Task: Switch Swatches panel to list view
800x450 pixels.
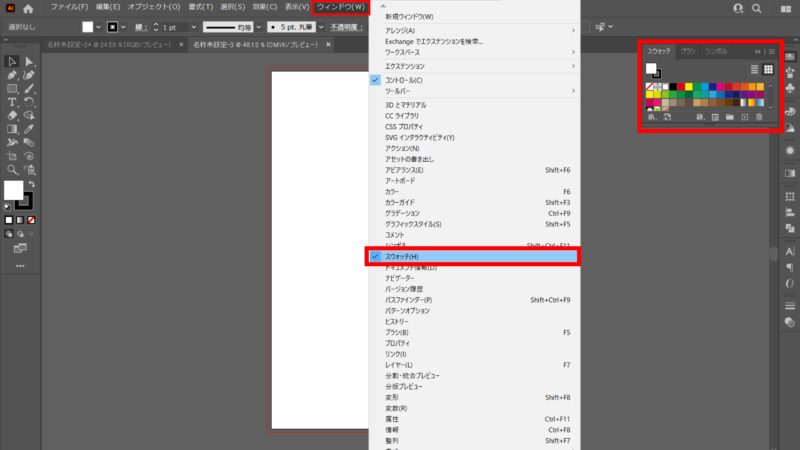Action: click(x=755, y=69)
